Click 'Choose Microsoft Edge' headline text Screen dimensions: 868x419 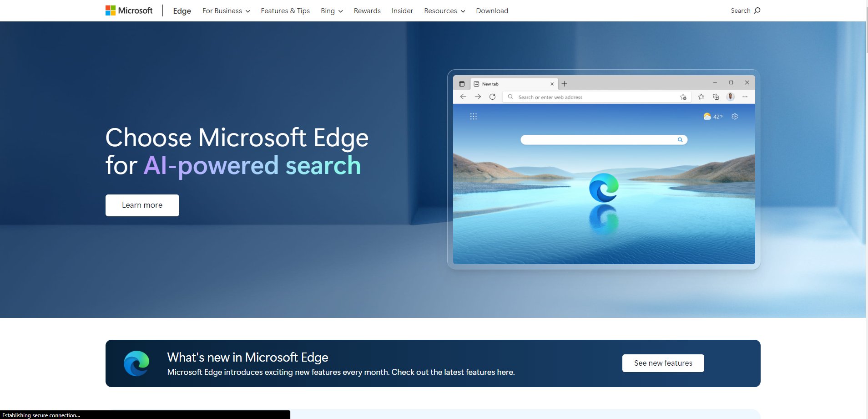(x=237, y=138)
